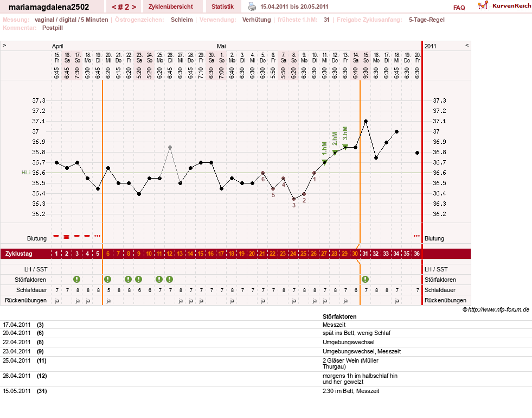Click Störfaktoren icon on cycle day 11

pos(159,280)
